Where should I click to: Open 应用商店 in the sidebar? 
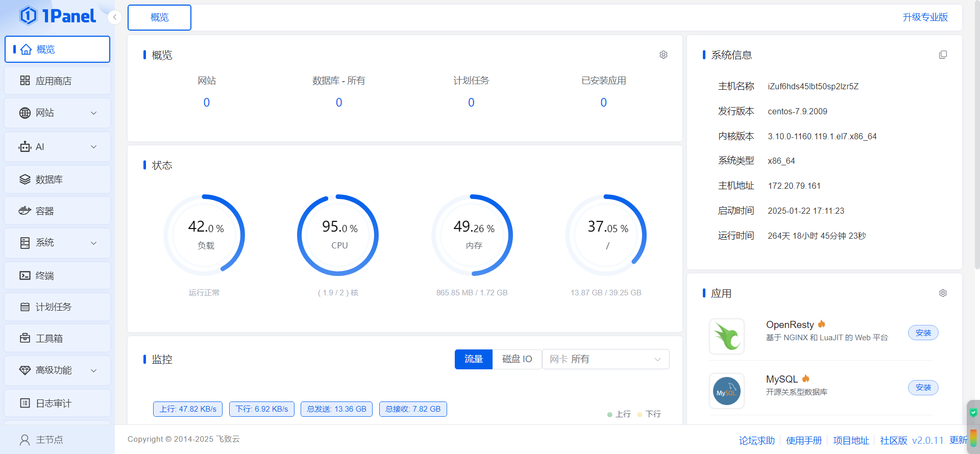tap(57, 81)
